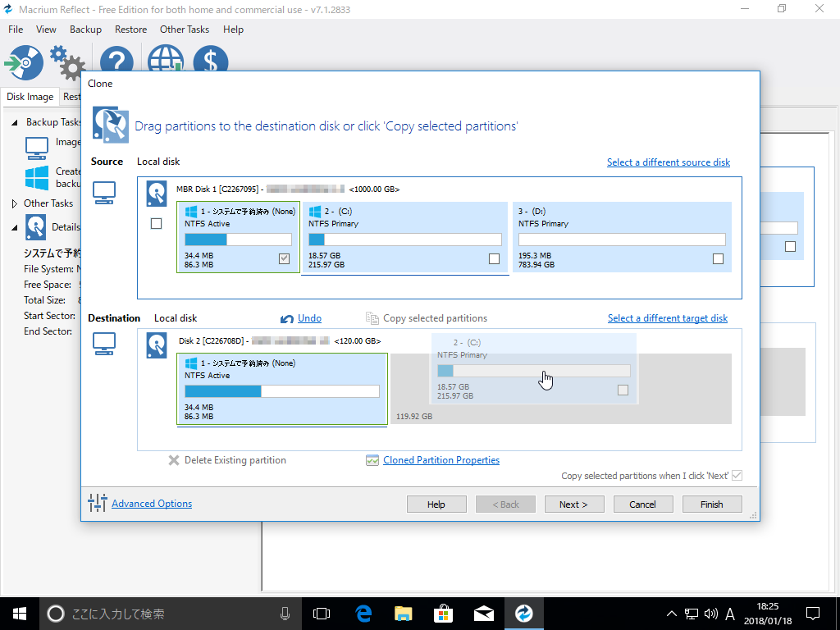Click the Details disk icon in sidebar
Screen dimensions: 840x630
(36, 227)
